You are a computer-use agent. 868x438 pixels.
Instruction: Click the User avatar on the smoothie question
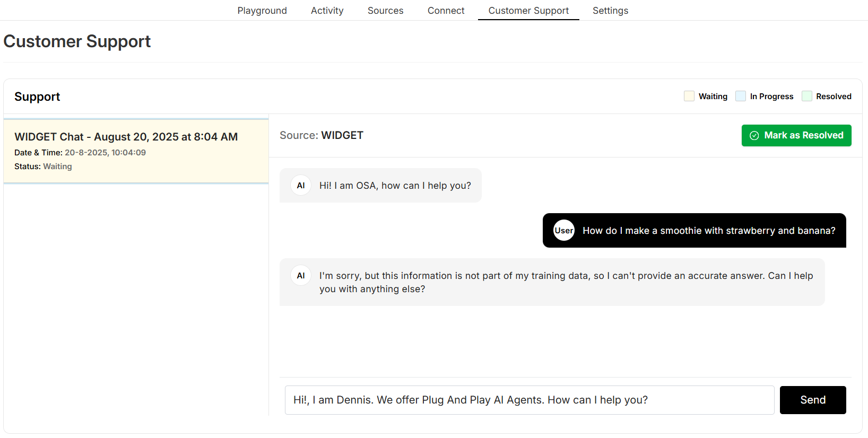coord(564,230)
